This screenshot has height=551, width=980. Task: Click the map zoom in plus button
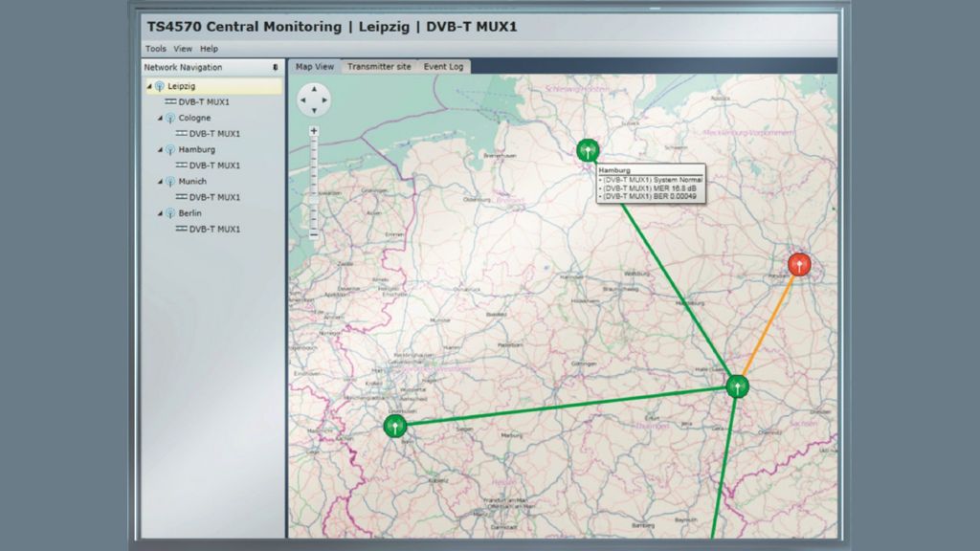[x=314, y=130]
